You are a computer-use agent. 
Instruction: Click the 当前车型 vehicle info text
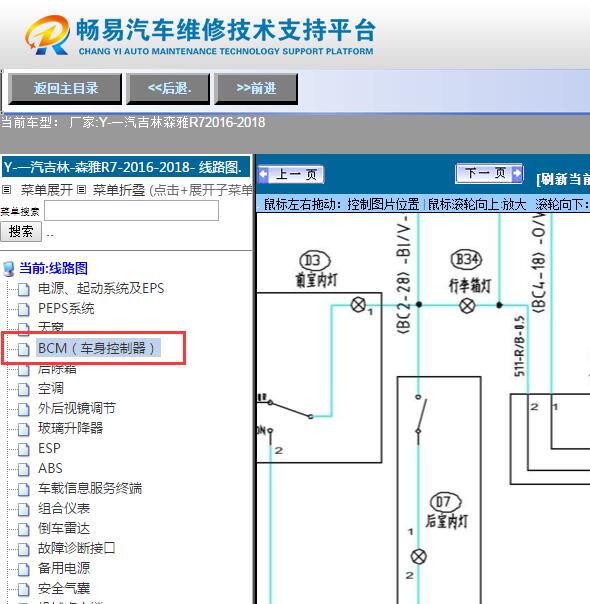pyautogui.click(x=133, y=122)
